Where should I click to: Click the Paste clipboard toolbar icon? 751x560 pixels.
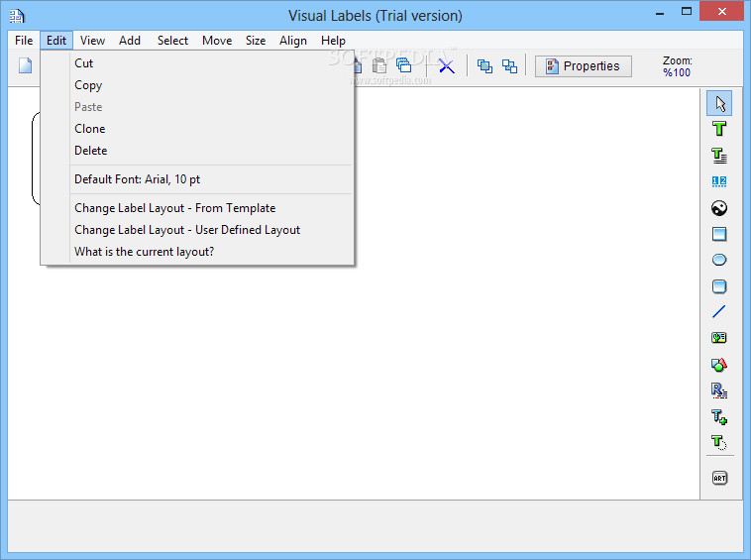click(x=378, y=65)
